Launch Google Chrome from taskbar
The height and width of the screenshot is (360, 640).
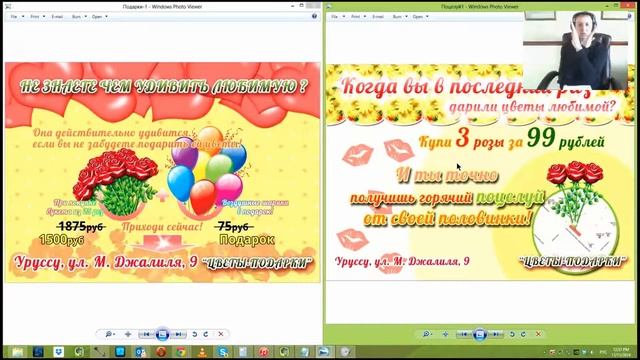click(181, 352)
